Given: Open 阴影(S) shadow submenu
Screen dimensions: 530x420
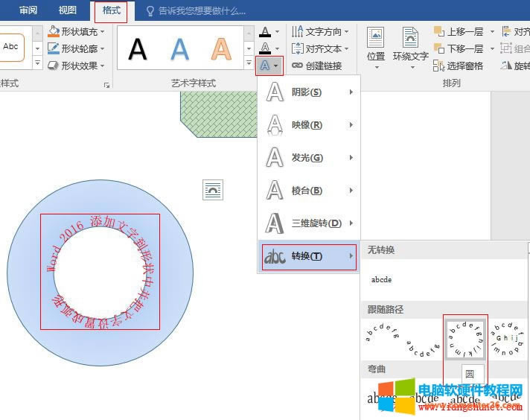Looking at the screenshot, I should pos(309,92).
